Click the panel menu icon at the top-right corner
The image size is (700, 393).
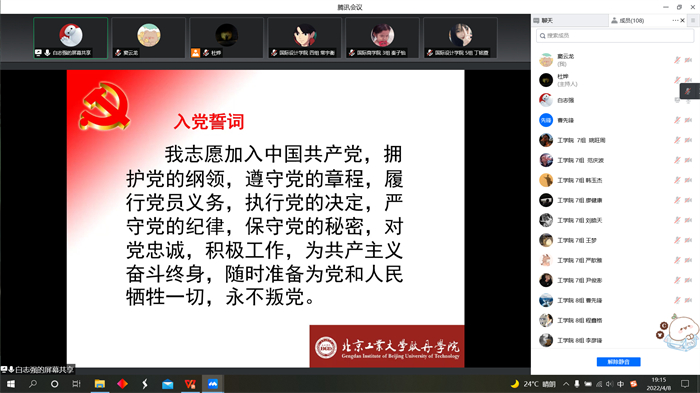click(x=693, y=21)
